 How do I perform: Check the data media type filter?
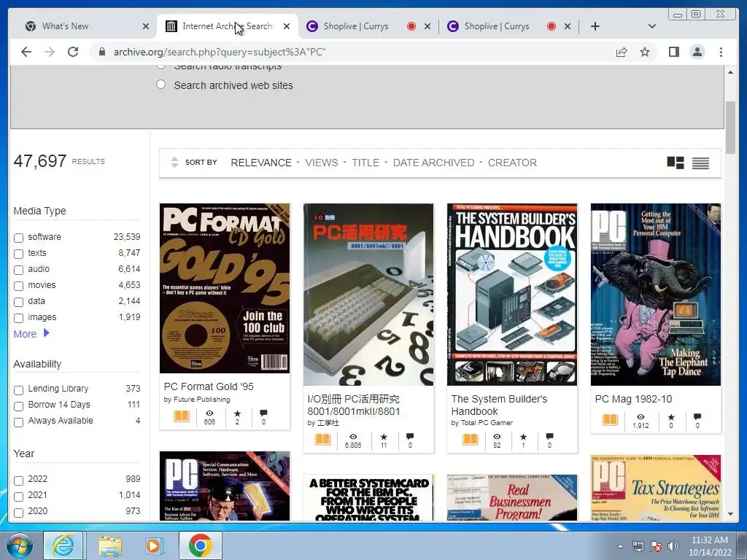tap(18, 302)
